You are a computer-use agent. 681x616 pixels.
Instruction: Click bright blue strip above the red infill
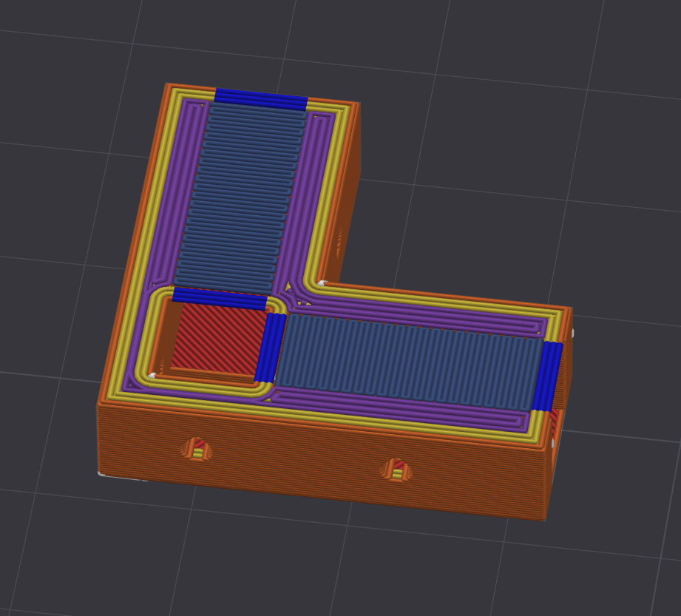pos(220,298)
